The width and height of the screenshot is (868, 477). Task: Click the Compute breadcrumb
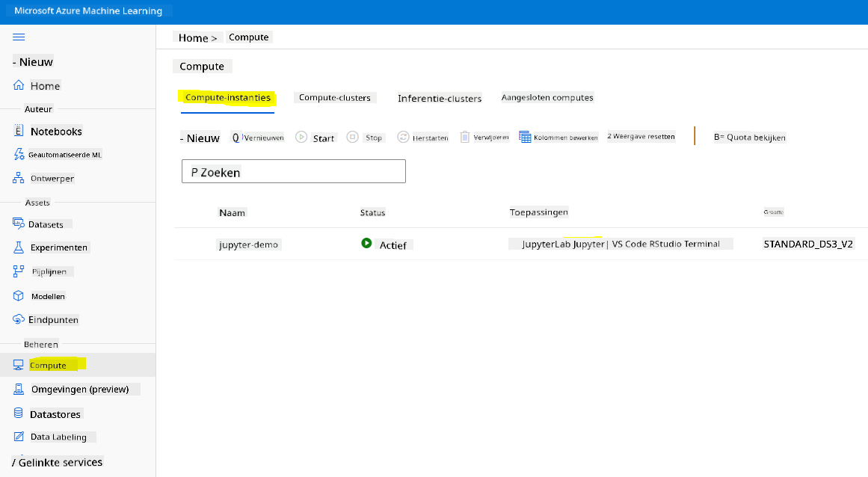pos(248,37)
